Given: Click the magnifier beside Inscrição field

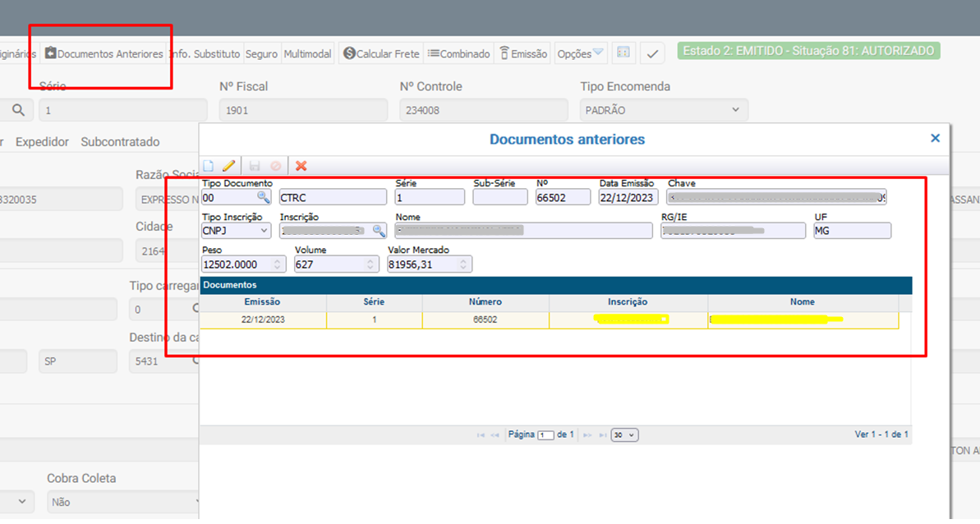Looking at the screenshot, I should 379,231.
